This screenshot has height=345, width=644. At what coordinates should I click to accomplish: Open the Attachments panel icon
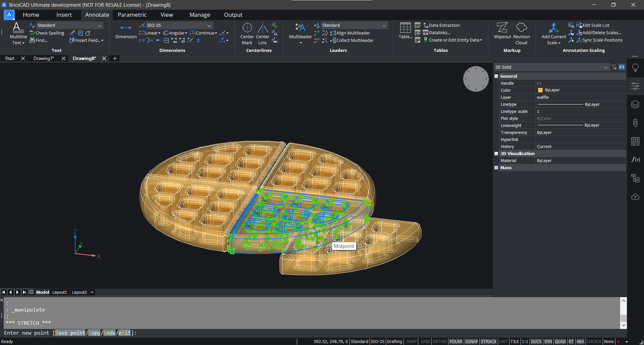tap(635, 123)
